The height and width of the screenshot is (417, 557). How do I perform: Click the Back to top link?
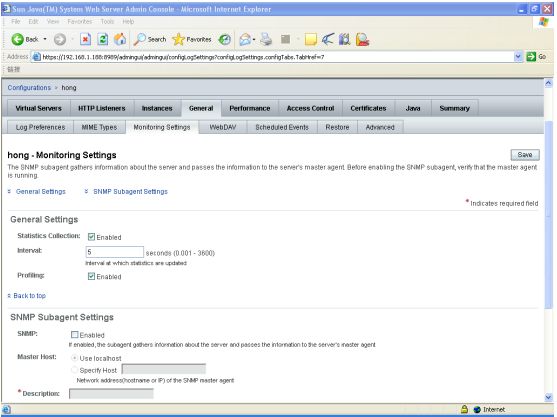coord(29,296)
